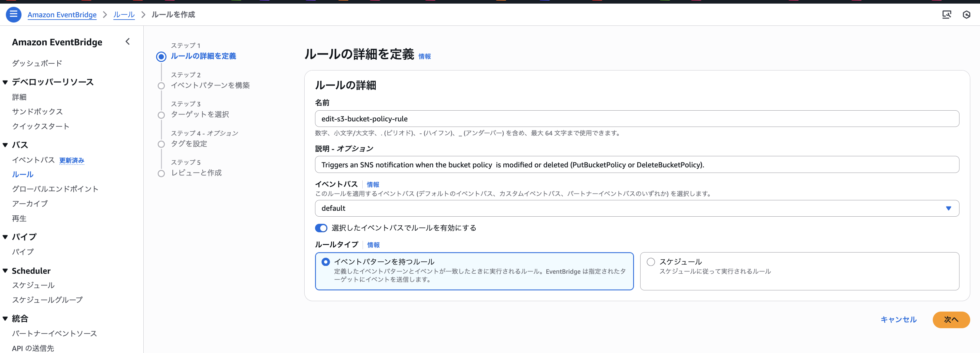The width and height of the screenshot is (980, 353).
Task: Click the キャンセル link
Action: pyautogui.click(x=898, y=319)
